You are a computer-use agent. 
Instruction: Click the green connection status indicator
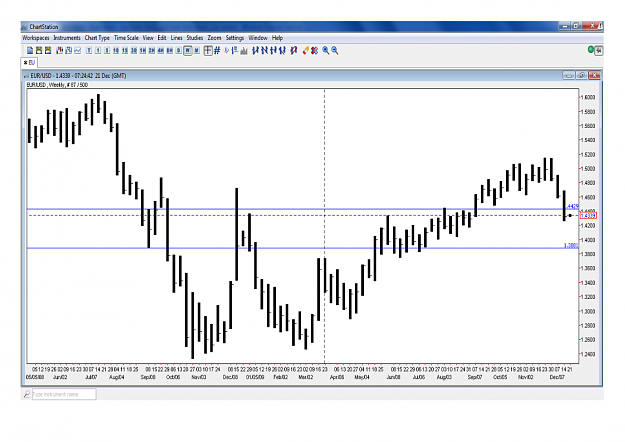point(591,49)
